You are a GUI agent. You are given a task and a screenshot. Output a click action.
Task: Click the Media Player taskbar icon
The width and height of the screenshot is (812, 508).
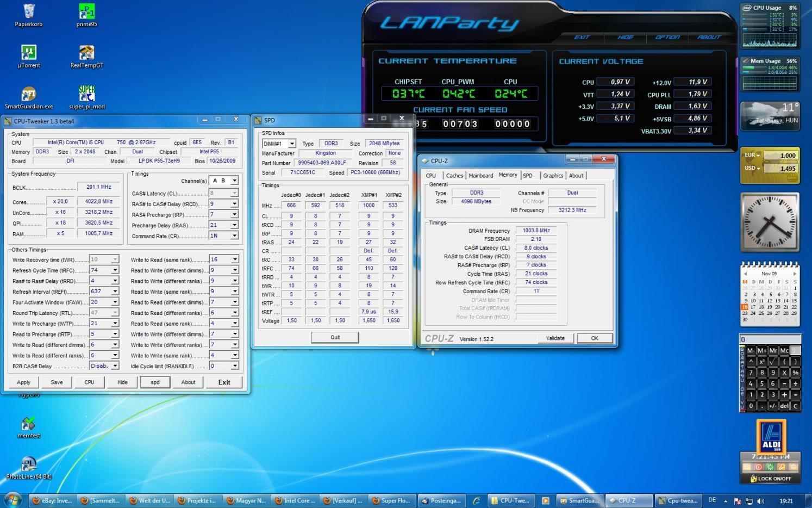click(545, 500)
